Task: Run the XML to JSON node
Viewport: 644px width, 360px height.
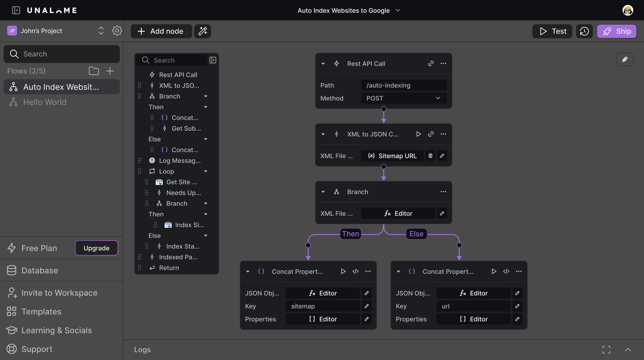Action: [418, 134]
